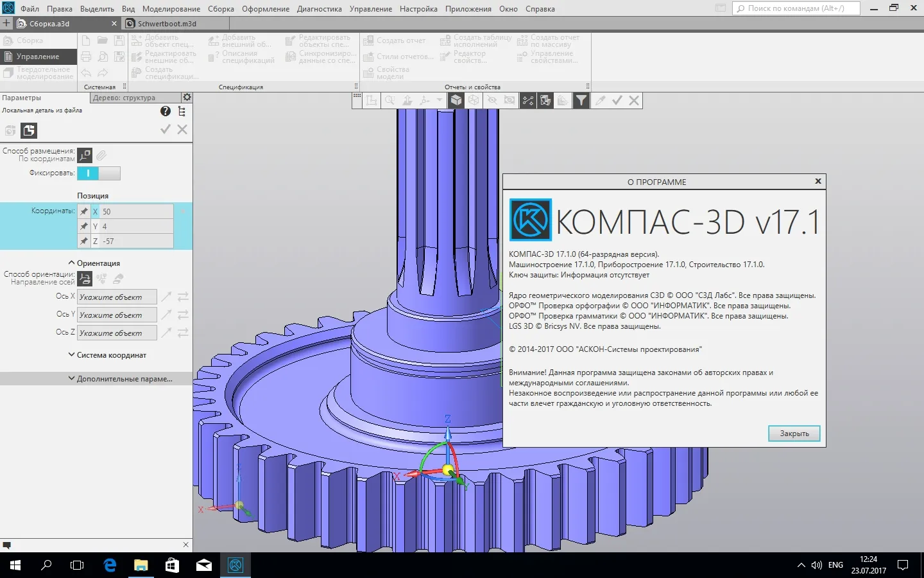Toggle the Фиксировать switch
924x578 pixels.
99,173
